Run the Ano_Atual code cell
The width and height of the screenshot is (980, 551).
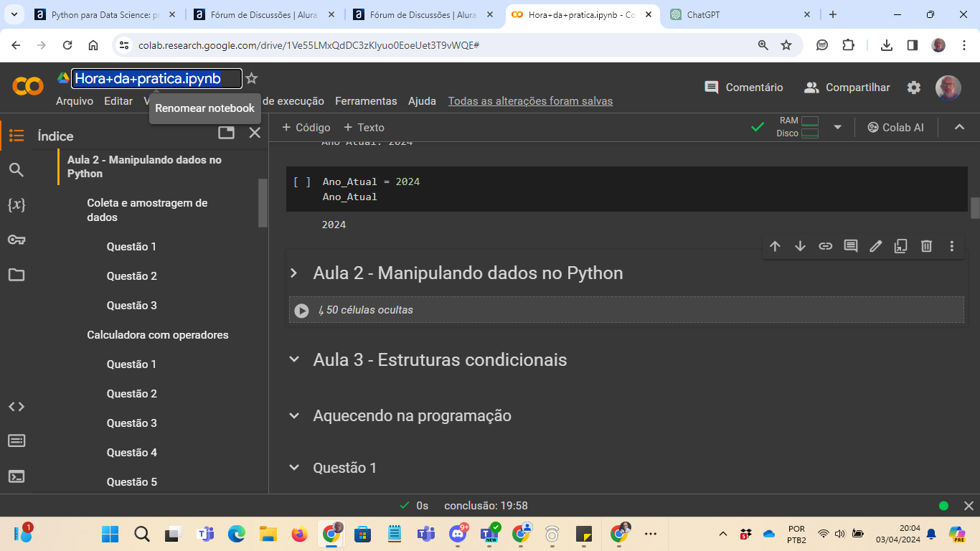[302, 182]
